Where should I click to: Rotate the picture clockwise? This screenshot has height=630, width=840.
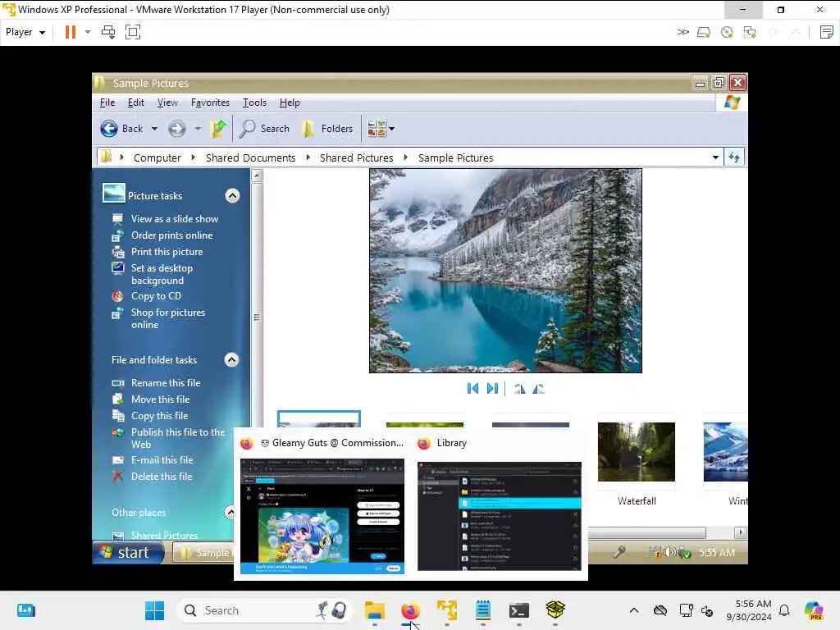519,388
